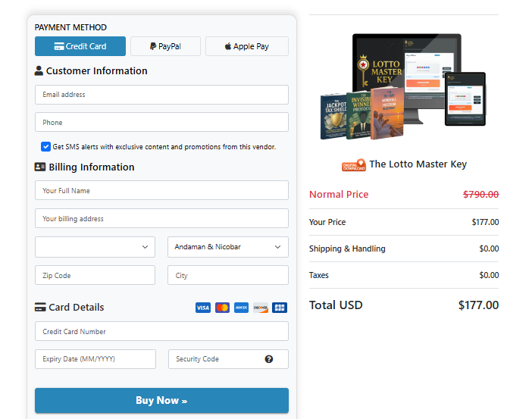Switch to PayPal payment method
The image size is (532, 419).
coord(165,46)
